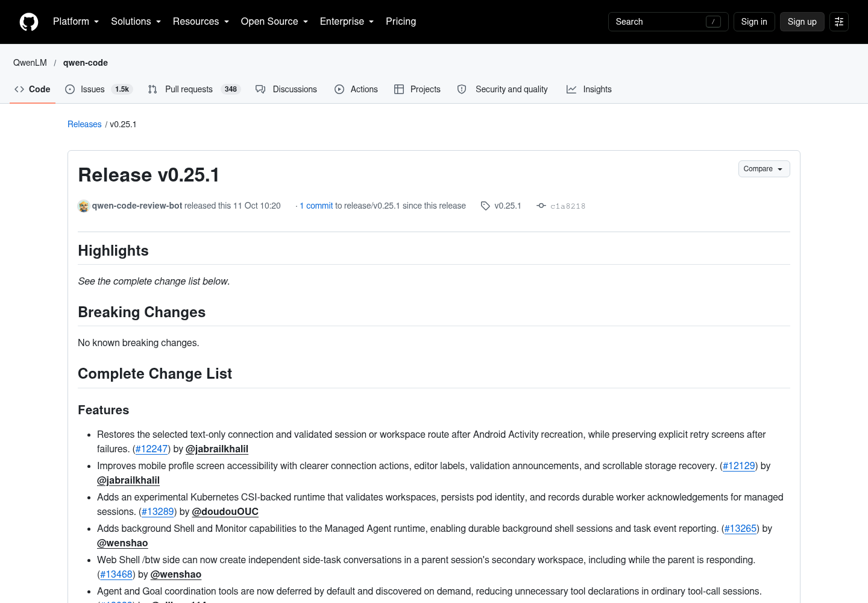Open the Pull requests tab

194,89
